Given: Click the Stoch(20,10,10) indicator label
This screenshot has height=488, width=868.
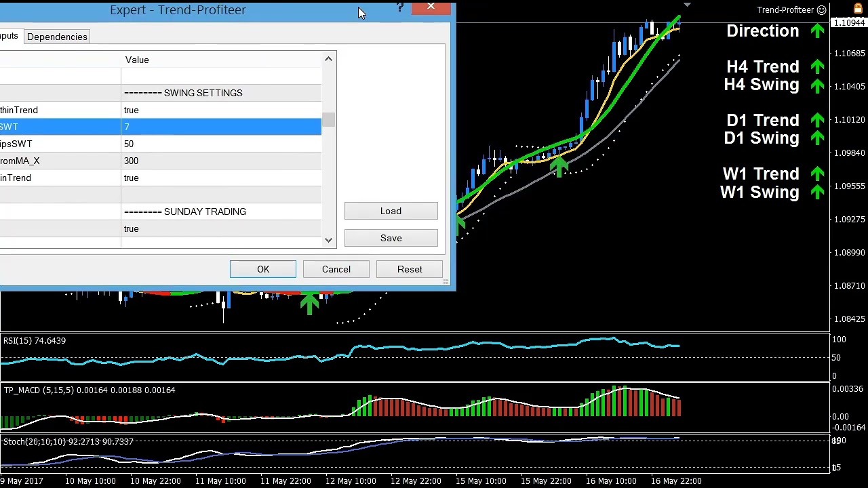Looking at the screenshot, I should click(x=68, y=441).
